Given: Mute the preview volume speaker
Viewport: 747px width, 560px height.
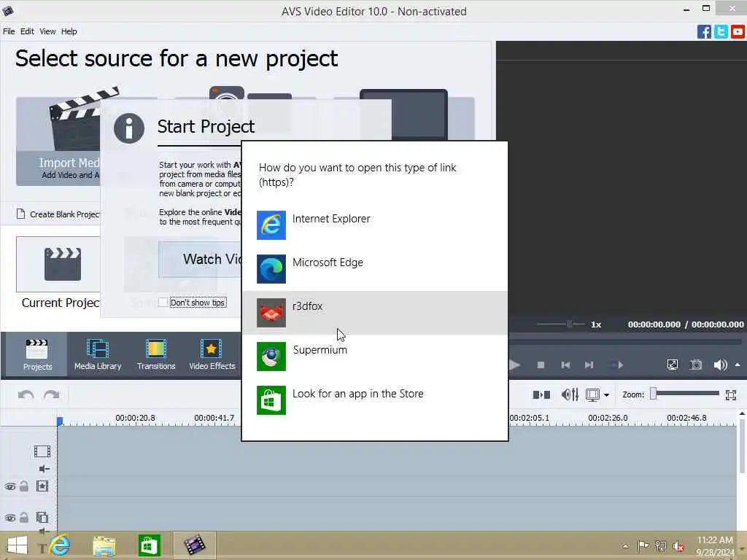Looking at the screenshot, I should tap(720, 365).
